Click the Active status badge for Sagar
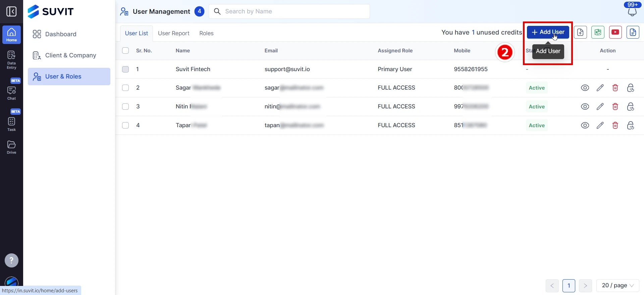The image size is (644, 295). (x=537, y=88)
